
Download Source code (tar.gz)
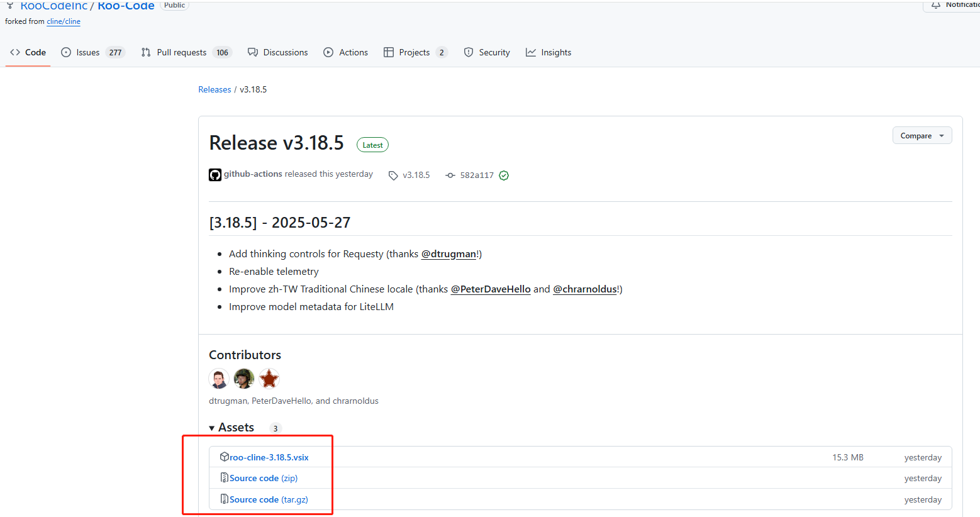(269, 499)
